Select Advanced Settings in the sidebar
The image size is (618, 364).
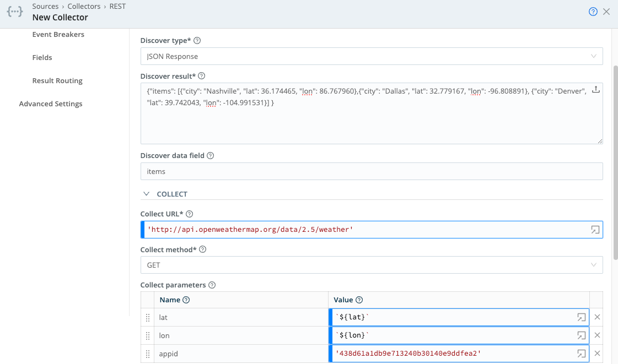(51, 104)
